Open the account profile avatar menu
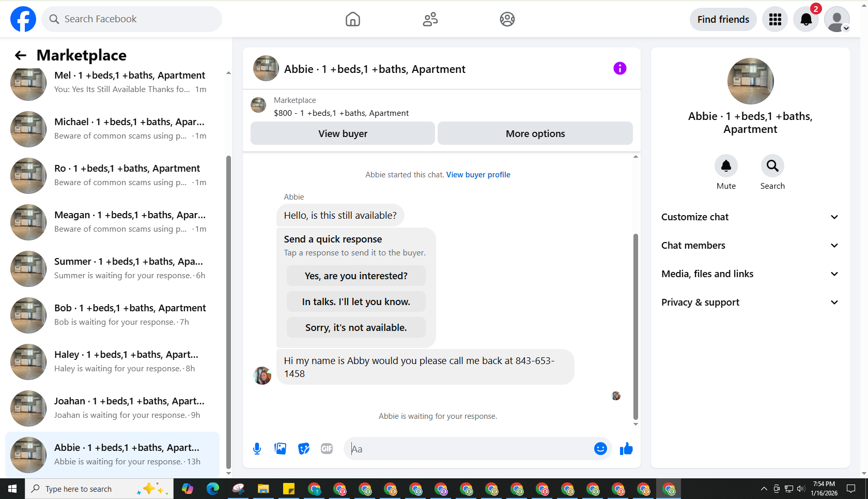Screen dimensions: 868x499 837,19
